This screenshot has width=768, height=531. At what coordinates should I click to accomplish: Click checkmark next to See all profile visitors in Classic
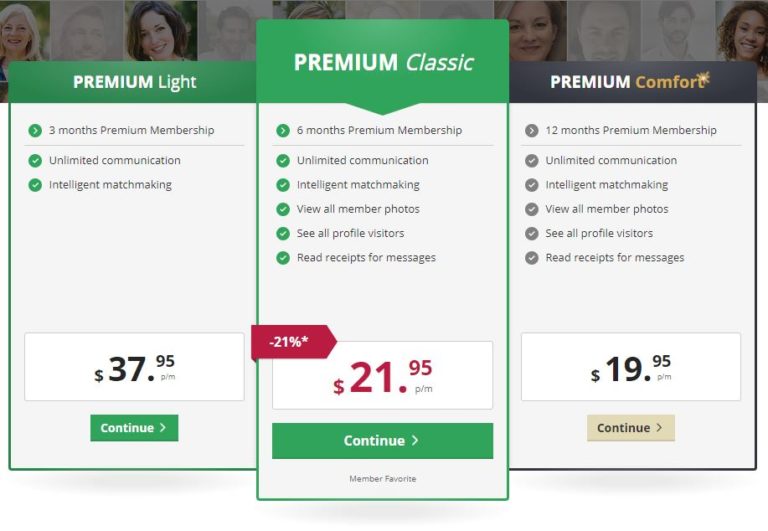pyautogui.click(x=283, y=233)
